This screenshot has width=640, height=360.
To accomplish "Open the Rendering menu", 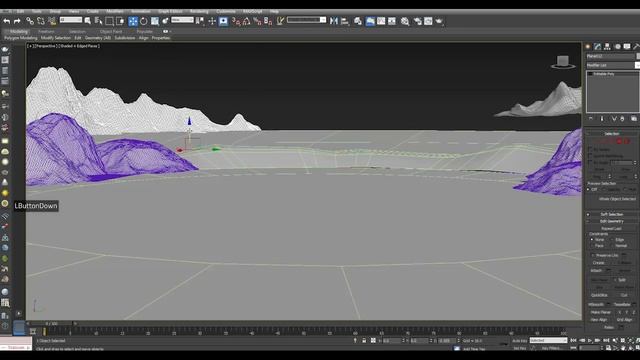I will (x=199, y=11).
